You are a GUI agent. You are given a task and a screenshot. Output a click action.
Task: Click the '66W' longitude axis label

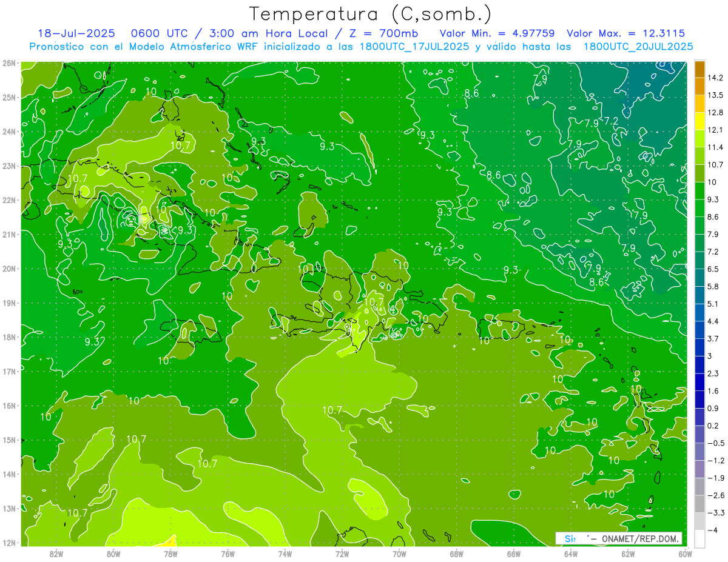coord(513,554)
